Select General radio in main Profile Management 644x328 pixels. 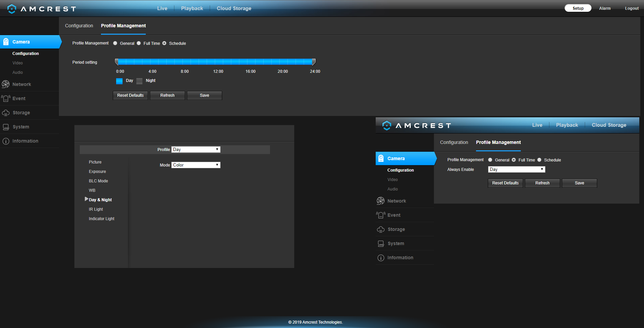tap(115, 43)
